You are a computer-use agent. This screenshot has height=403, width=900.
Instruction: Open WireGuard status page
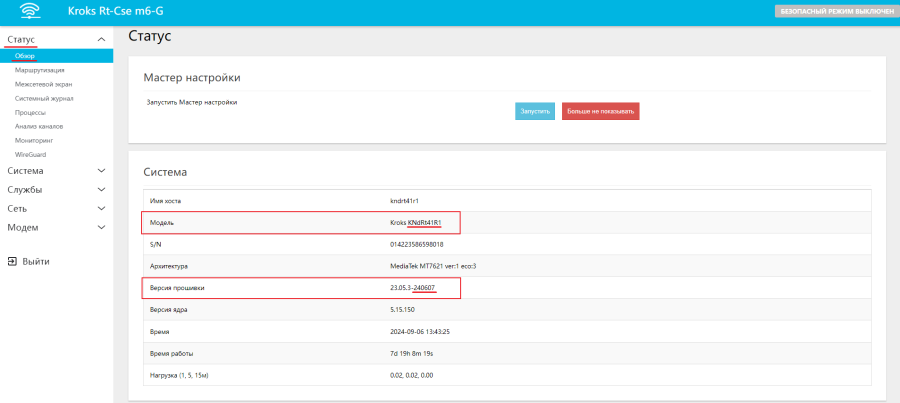tap(30, 155)
